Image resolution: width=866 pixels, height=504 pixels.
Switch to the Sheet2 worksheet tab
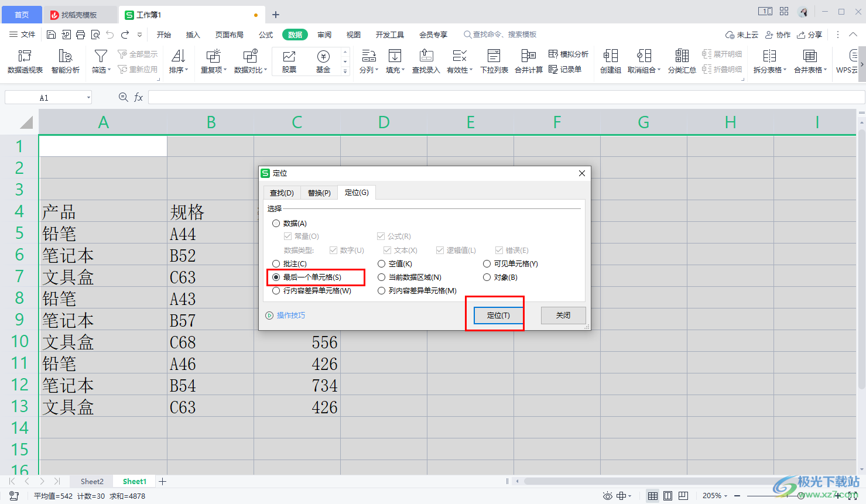(92, 481)
